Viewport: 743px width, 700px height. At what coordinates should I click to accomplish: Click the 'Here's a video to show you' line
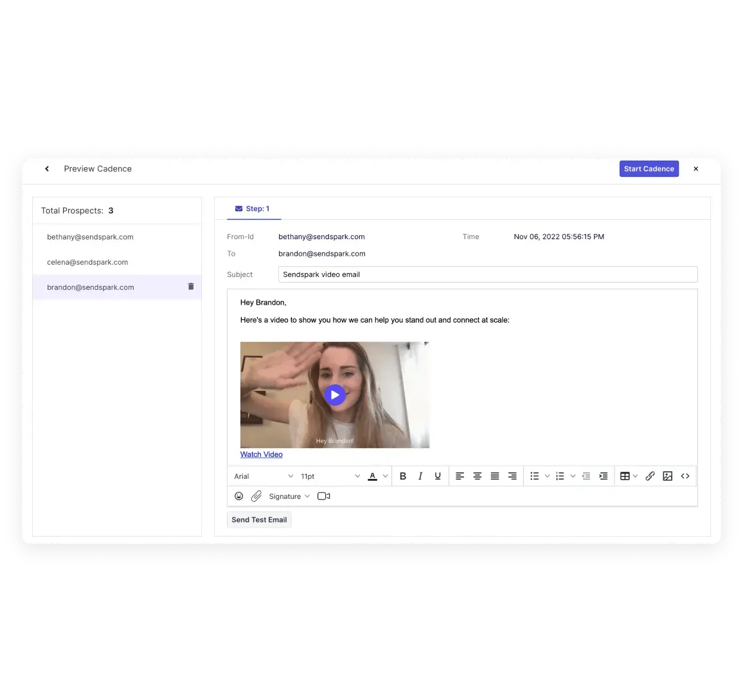point(375,320)
